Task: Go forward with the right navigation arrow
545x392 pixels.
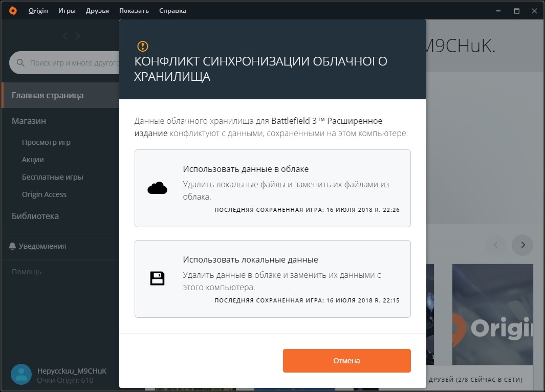Action: 77,36
